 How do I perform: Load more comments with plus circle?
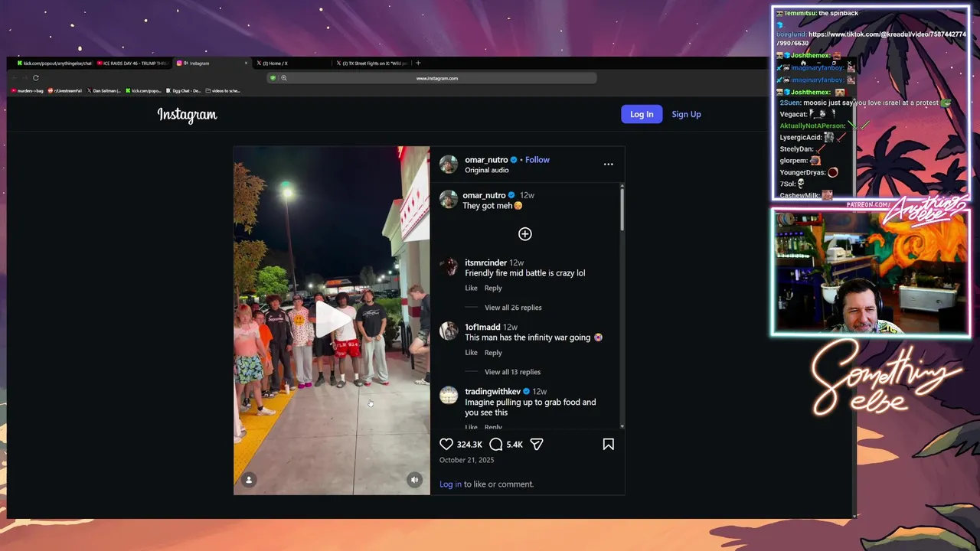click(525, 233)
